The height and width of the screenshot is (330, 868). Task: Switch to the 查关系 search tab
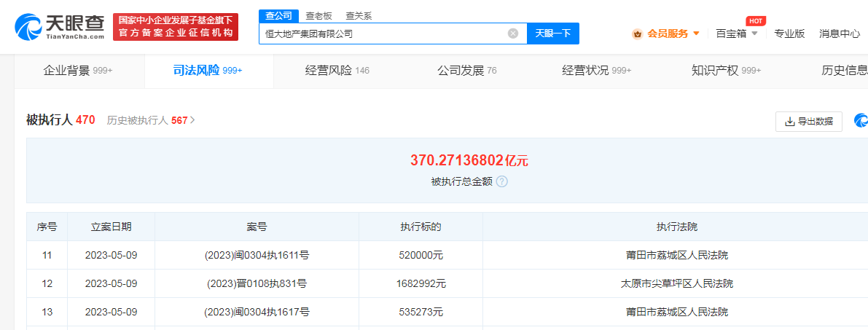point(359,16)
